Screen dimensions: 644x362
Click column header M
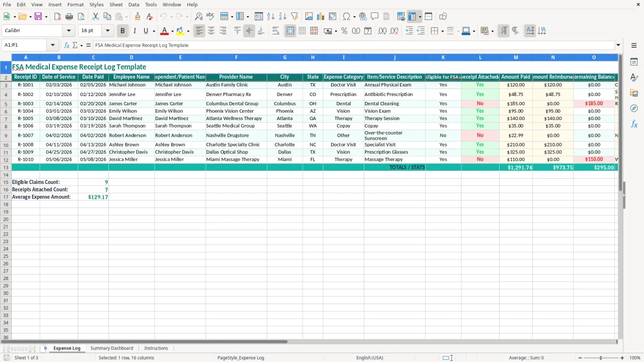point(516,57)
